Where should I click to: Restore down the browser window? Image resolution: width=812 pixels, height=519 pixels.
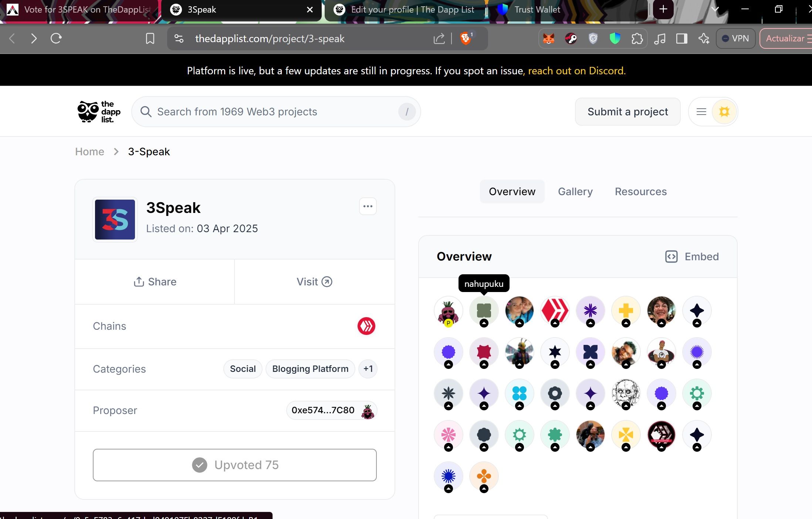778,9
